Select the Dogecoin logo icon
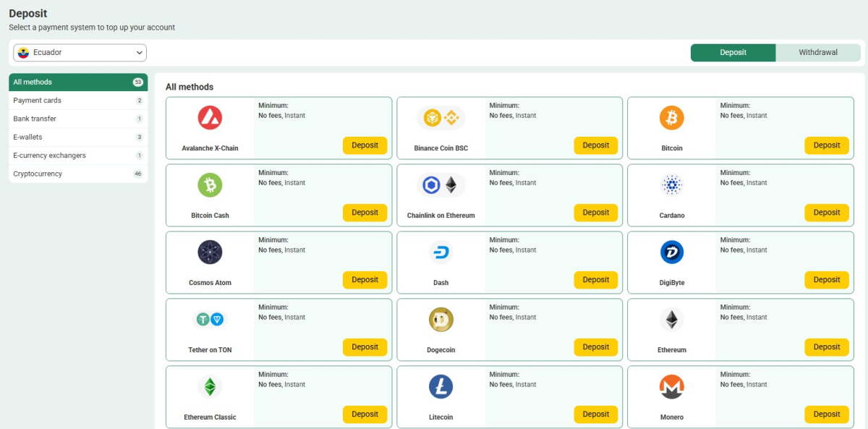This screenshot has width=868, height=429. [x=441, y=319]
